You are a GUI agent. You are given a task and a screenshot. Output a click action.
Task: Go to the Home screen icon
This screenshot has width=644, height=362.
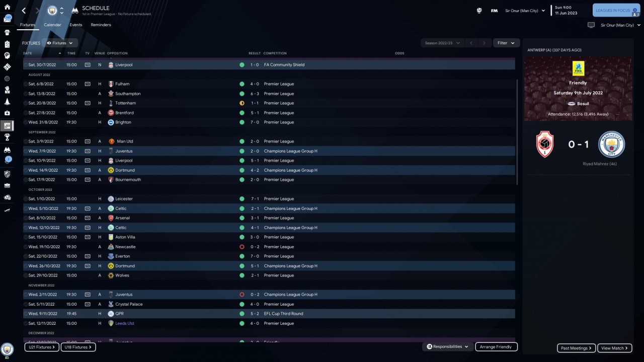point(7,7)
